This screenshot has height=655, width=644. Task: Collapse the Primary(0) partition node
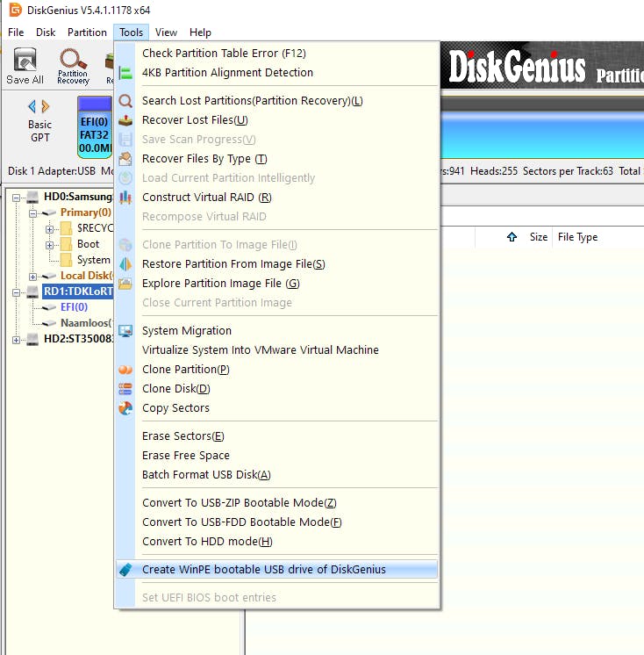32,213
